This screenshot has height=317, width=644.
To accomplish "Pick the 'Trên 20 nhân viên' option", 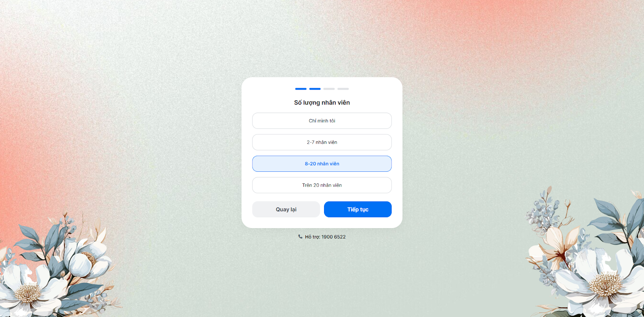I will (322, 185).
